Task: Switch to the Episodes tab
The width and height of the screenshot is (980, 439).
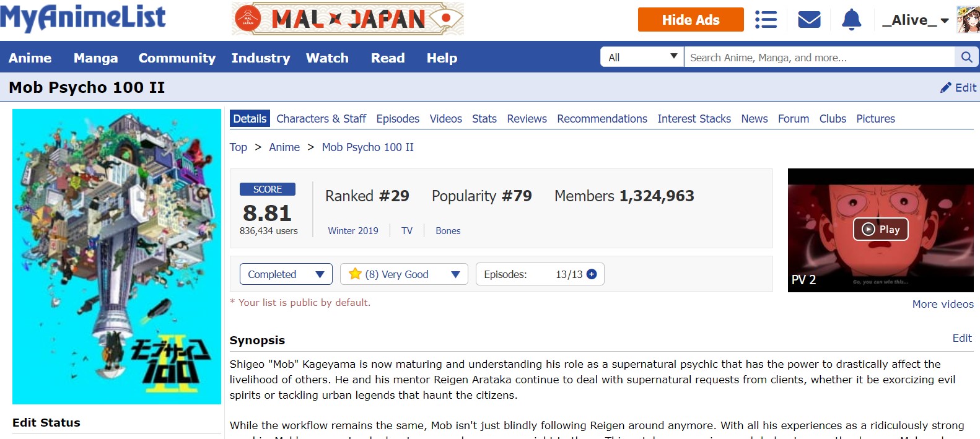Action: coord(398,118)
